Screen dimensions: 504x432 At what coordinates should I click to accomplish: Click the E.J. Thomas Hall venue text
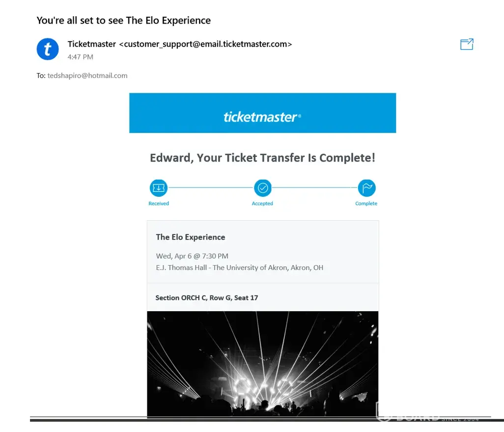click(x=240, y=268)
